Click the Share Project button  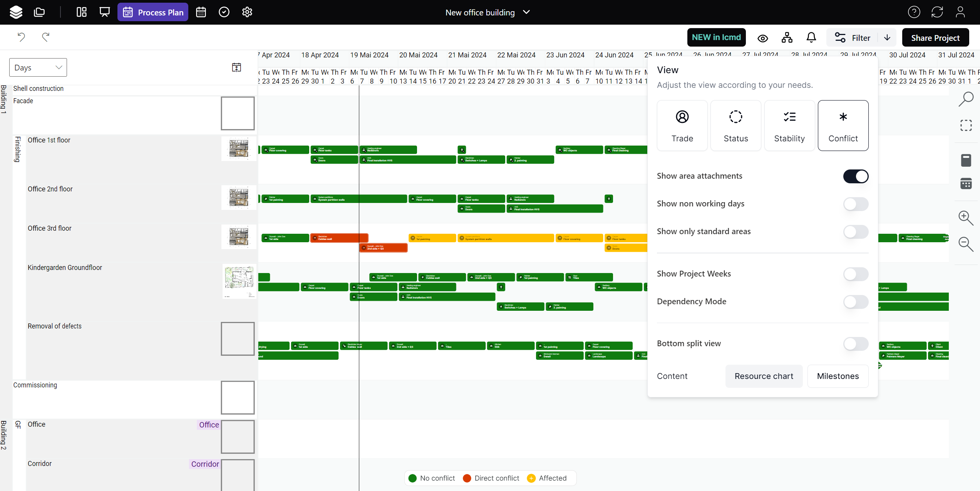[935, 37]
